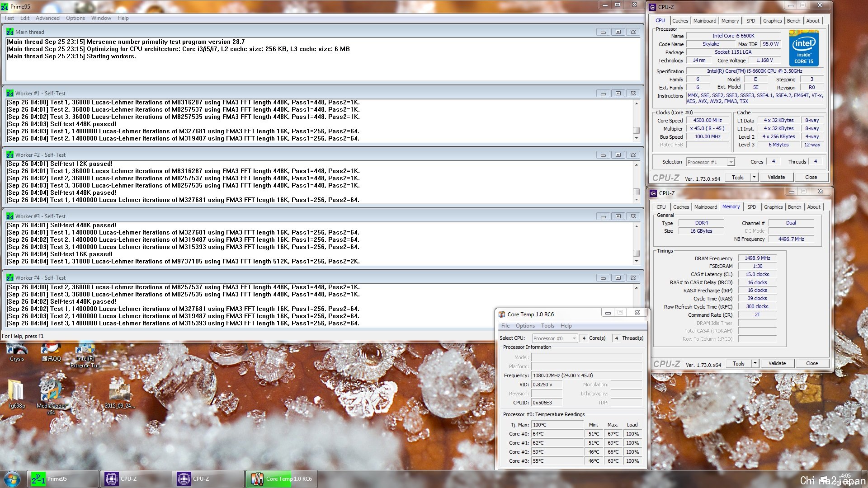Switch to Bench tab in upper CPU-Z

[794, 21]
